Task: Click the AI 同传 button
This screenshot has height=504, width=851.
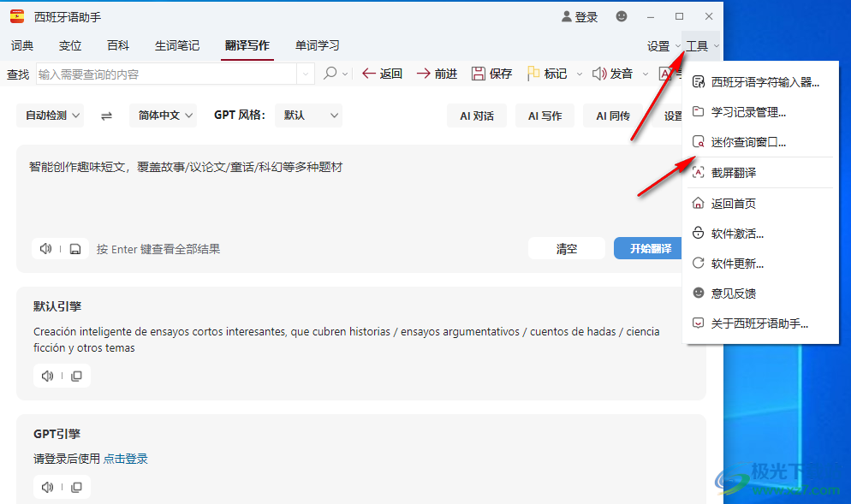Action: pyautogui.click(x=613, y=116)
